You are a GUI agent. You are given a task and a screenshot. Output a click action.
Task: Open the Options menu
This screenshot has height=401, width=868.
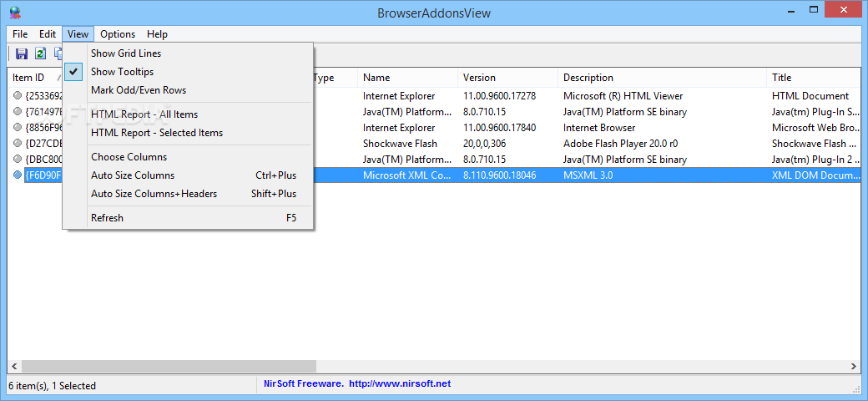coord(118,33)
